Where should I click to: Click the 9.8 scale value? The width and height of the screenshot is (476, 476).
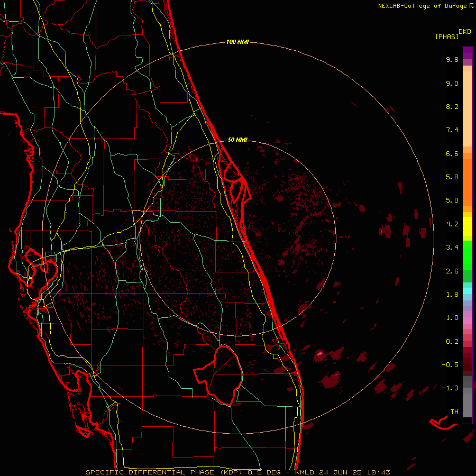click(452, 59)
